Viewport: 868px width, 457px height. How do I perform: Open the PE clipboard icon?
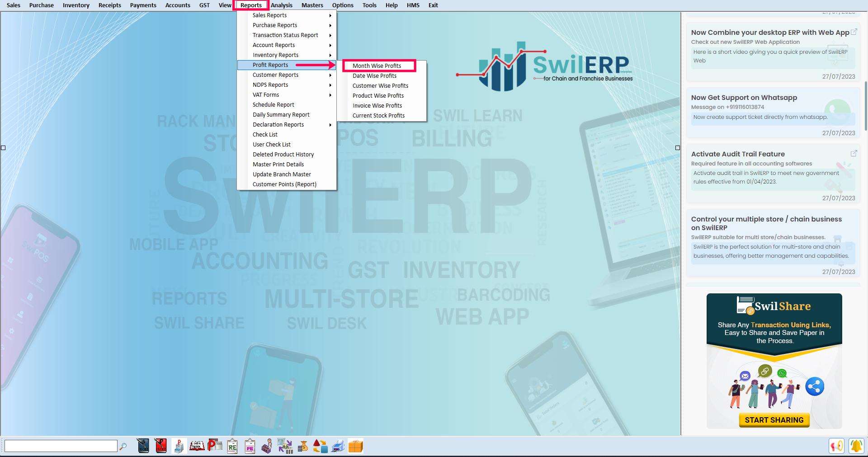tap(250, 446)
